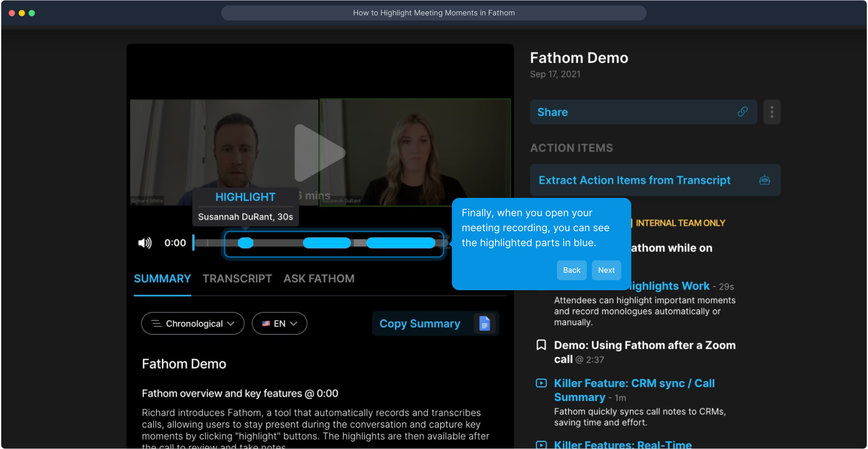Click the playhead at the timeline start
This screenshot has height=449, width=868.
coord(194,243)
